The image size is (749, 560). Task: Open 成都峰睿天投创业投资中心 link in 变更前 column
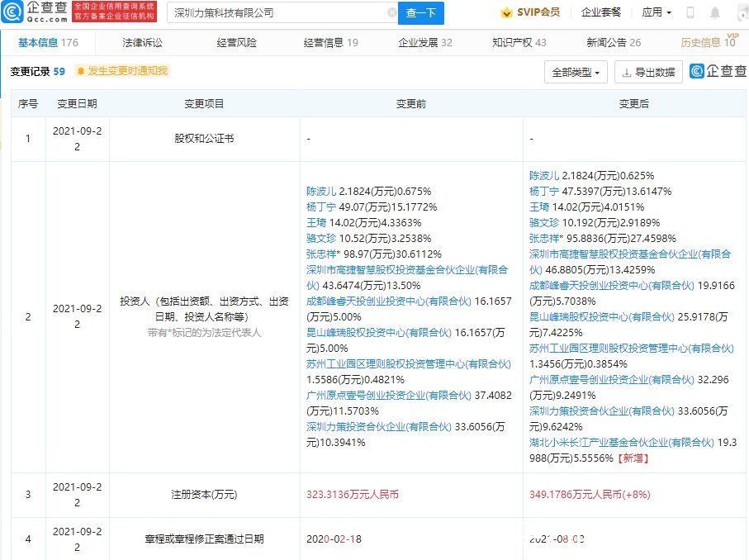(388, 301)
